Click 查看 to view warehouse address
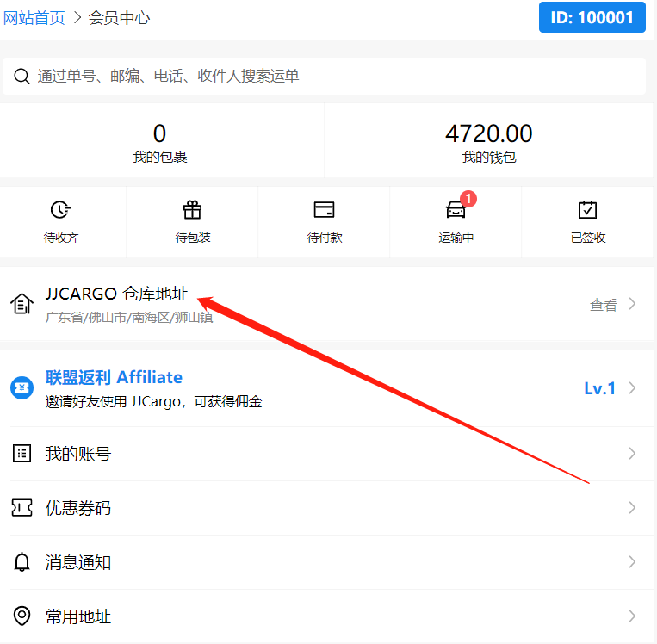Image resolution: width=657 pixels, height=644 pixels. pos(604,304)
